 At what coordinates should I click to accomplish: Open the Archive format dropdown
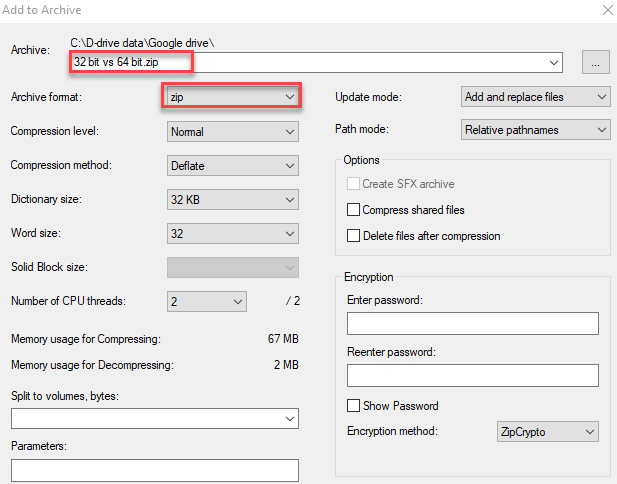[x=232, y=97]
